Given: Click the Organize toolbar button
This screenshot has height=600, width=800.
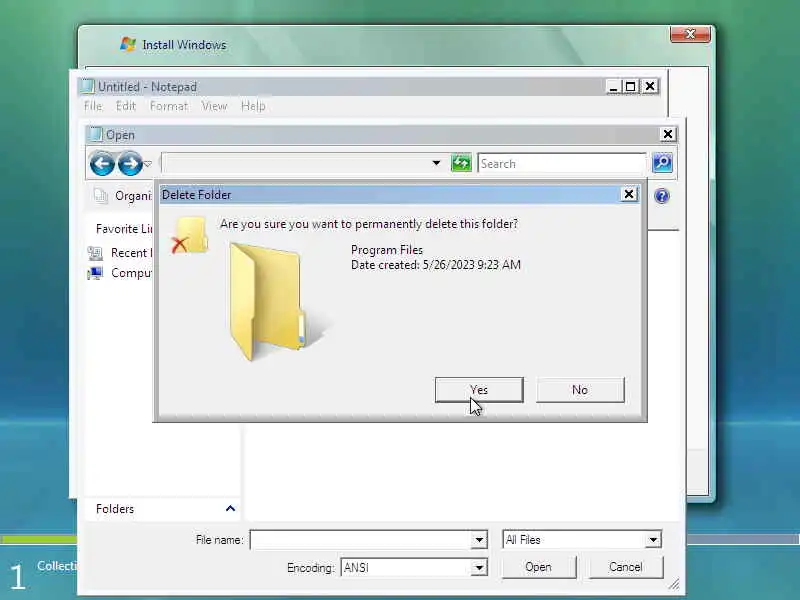Looking at the screenshot, I should point(123,196).
